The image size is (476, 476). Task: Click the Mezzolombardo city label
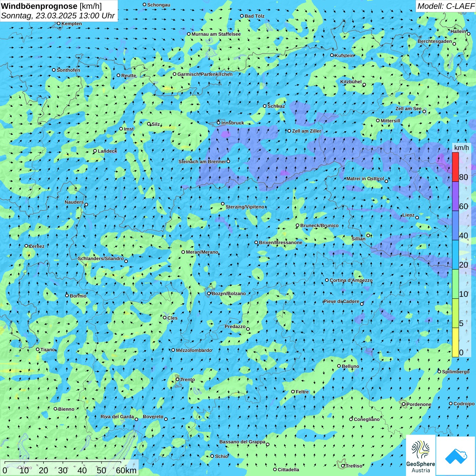(x=194, y=350)
